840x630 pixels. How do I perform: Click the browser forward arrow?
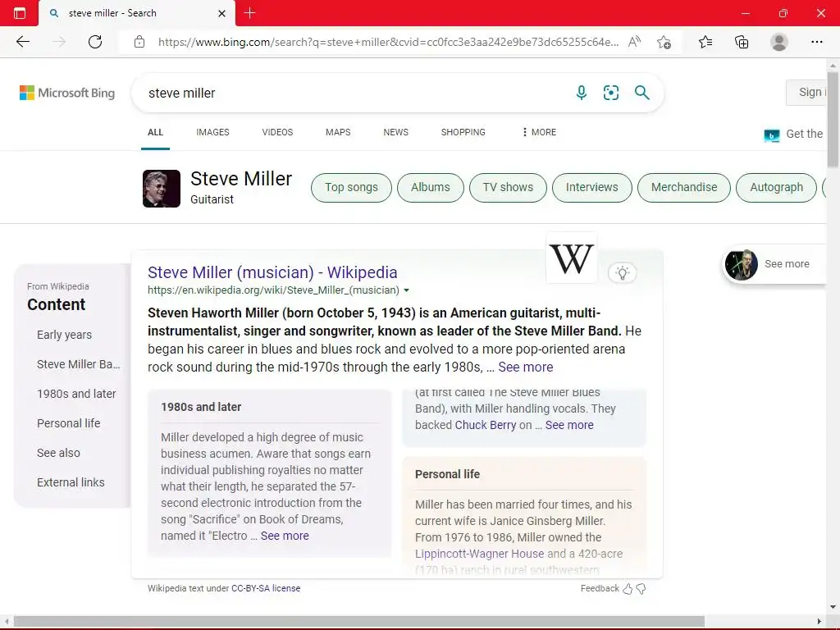pos(59,42)
